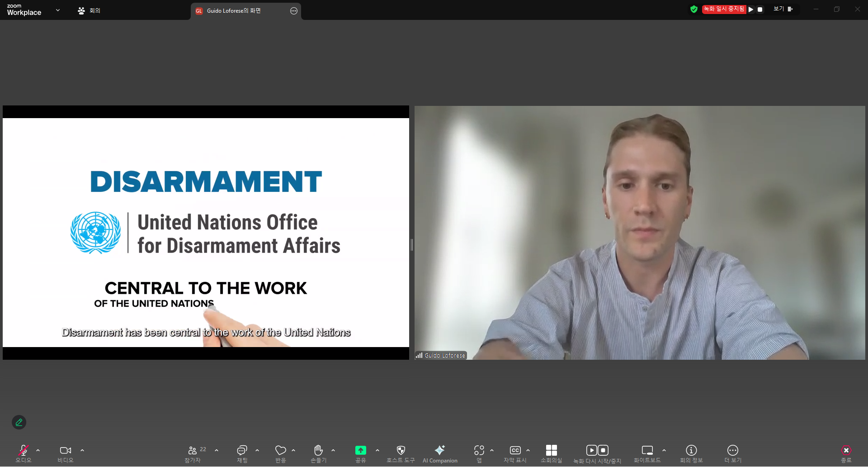
Task: Turn on camera with the 비디오 button
Action: coord(66,453)
